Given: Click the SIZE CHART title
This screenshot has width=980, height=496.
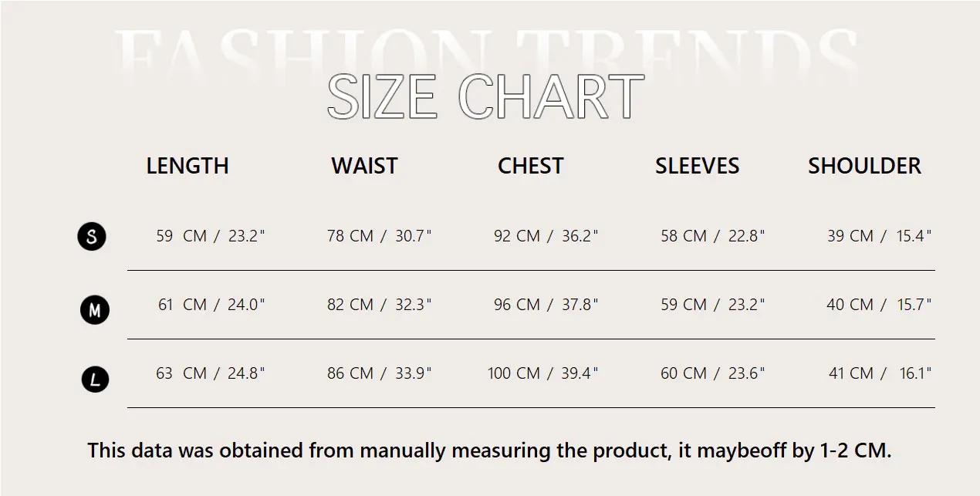Looking at the screenshot, I should [x=485, y=97].
